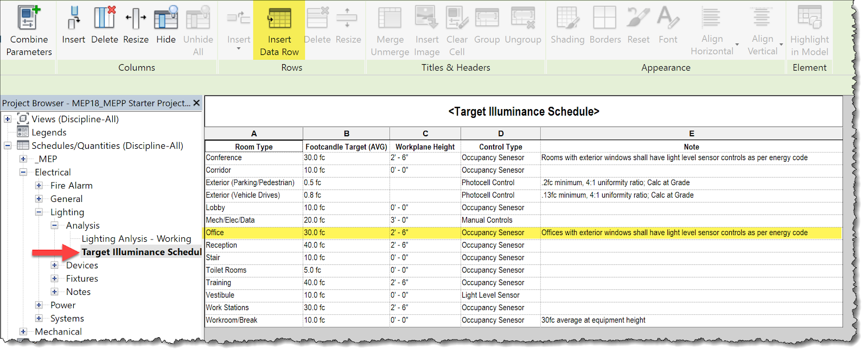Click the Mech/Elec/Data cell

tap(254, 220)
